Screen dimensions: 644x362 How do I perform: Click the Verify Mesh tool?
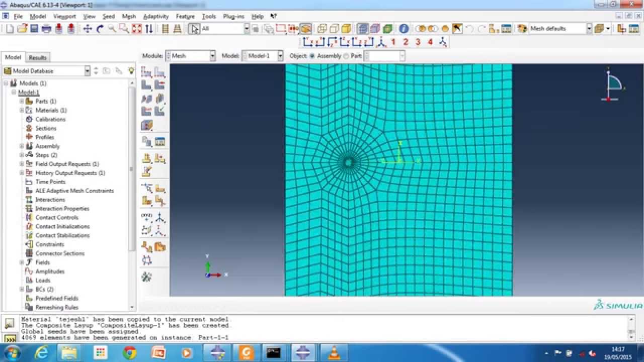tap(159, 111)
